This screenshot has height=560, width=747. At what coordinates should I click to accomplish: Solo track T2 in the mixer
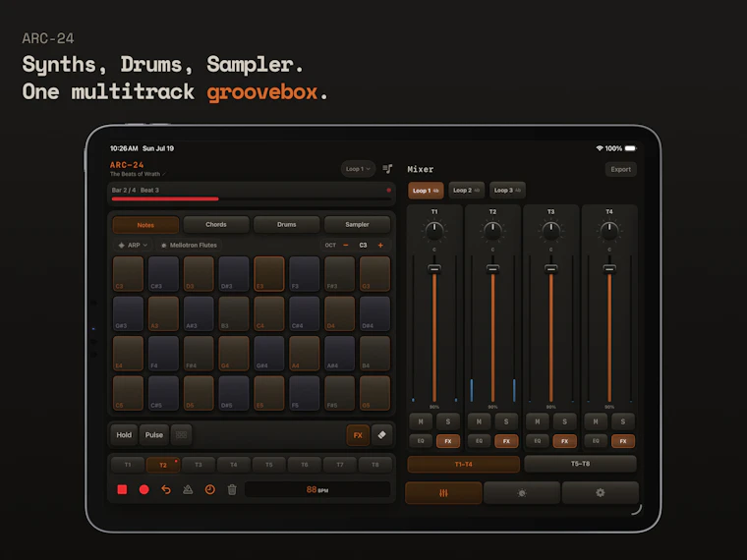(506, 421)
